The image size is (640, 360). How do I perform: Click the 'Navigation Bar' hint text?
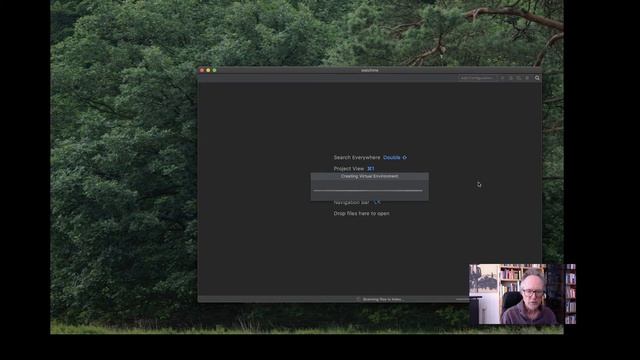click(x=351, y=202)
